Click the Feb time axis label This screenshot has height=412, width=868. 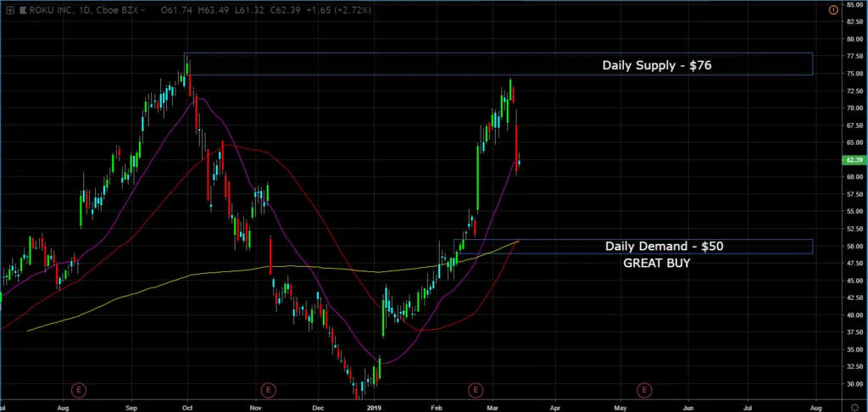click(437, 407)
